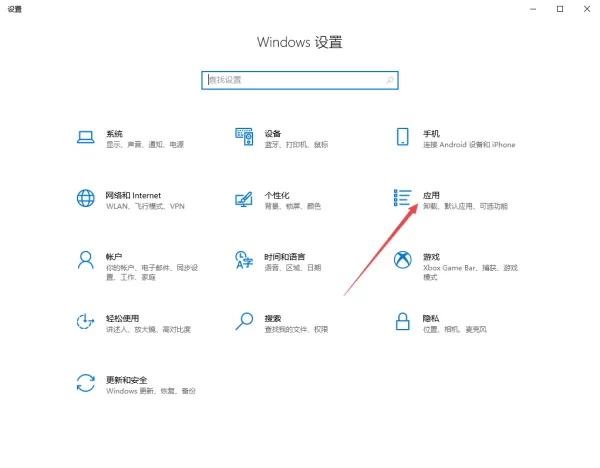Open the 帐户 settings label

114,257
